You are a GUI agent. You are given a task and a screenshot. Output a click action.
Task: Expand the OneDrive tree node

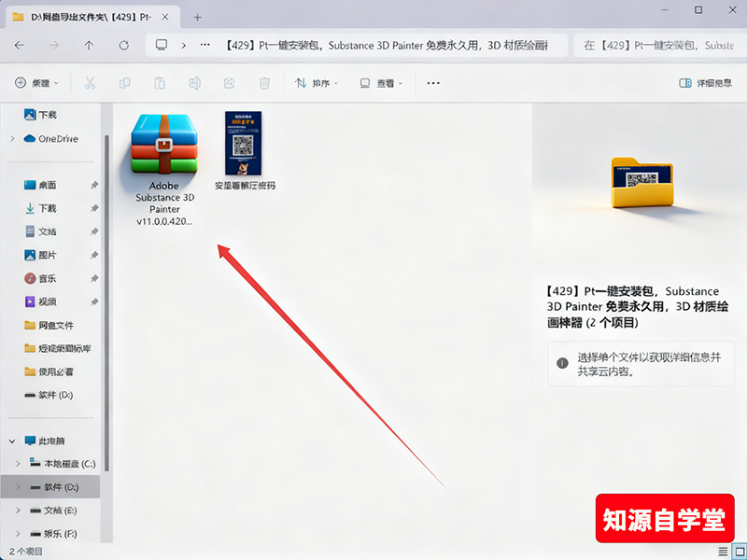pyautogui.click(x=11, y=139)
